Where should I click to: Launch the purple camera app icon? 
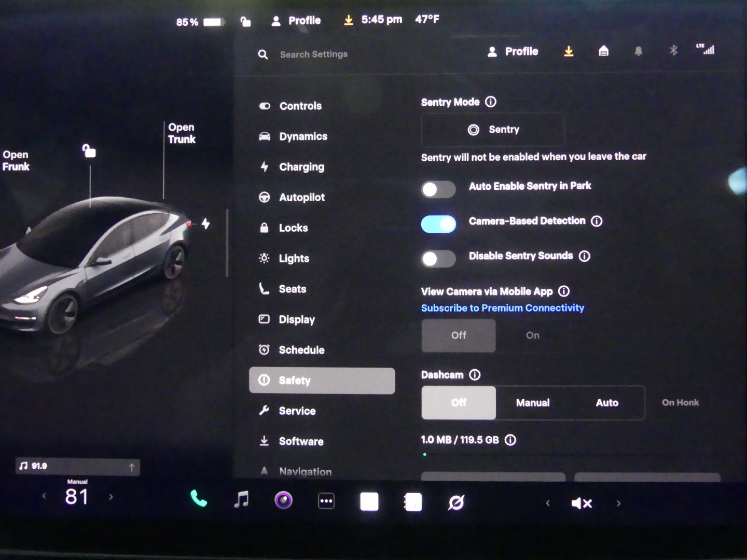coord(283,500)
